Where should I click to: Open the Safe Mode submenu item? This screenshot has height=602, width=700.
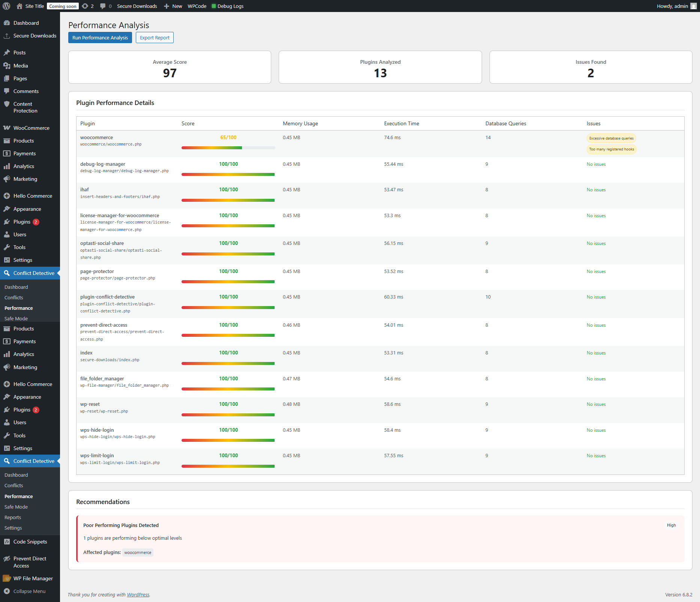click(16, 507)
